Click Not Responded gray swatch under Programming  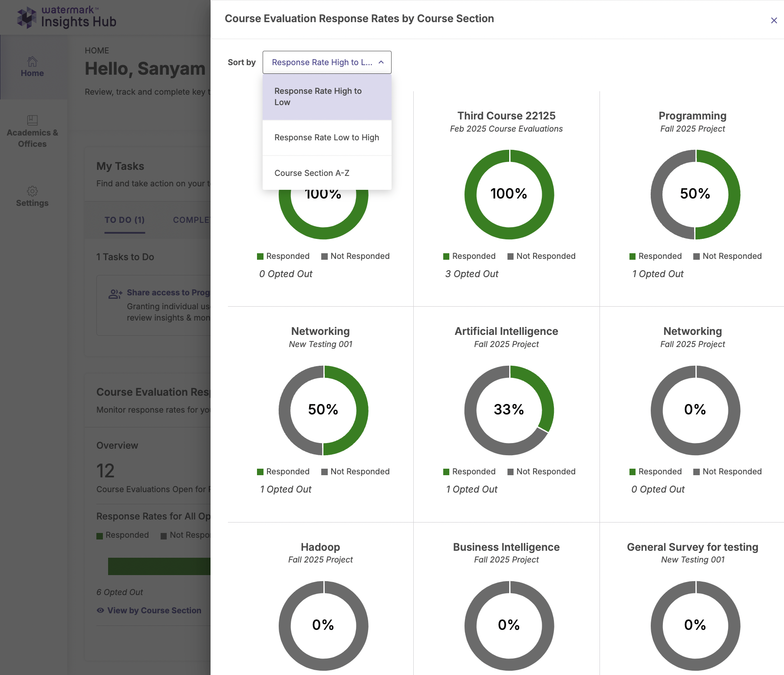[696, 256]
